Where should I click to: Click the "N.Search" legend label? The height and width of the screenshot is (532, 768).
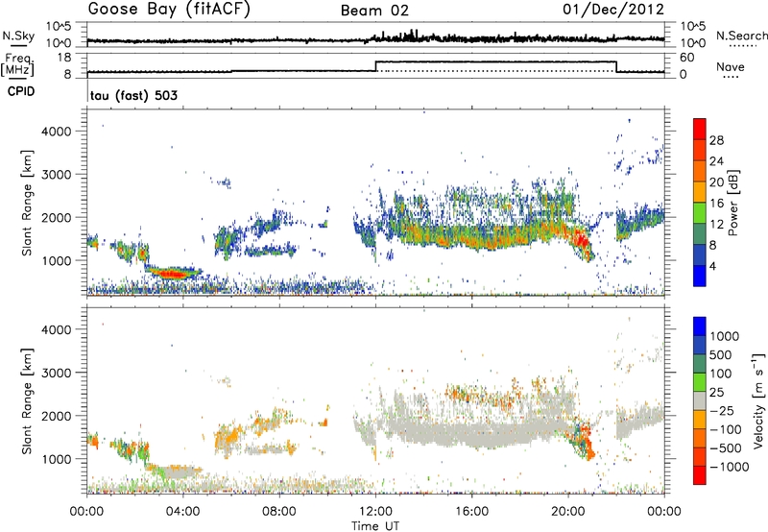742,36
